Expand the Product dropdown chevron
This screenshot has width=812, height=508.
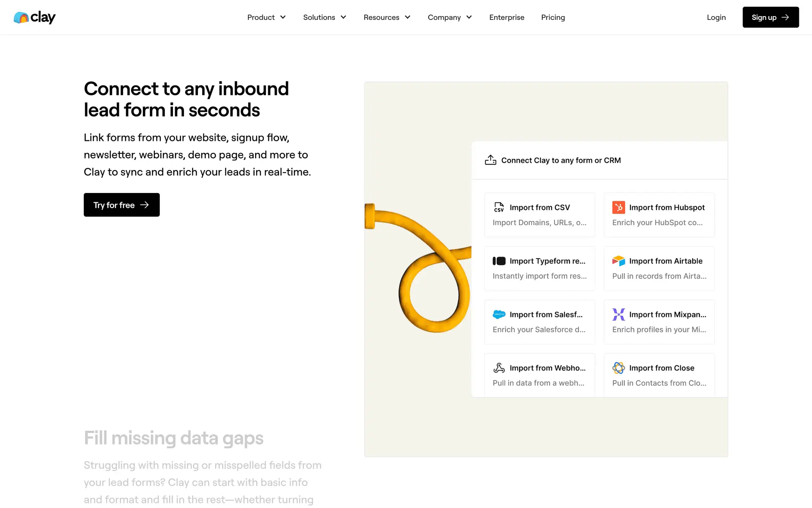point(283,17)
